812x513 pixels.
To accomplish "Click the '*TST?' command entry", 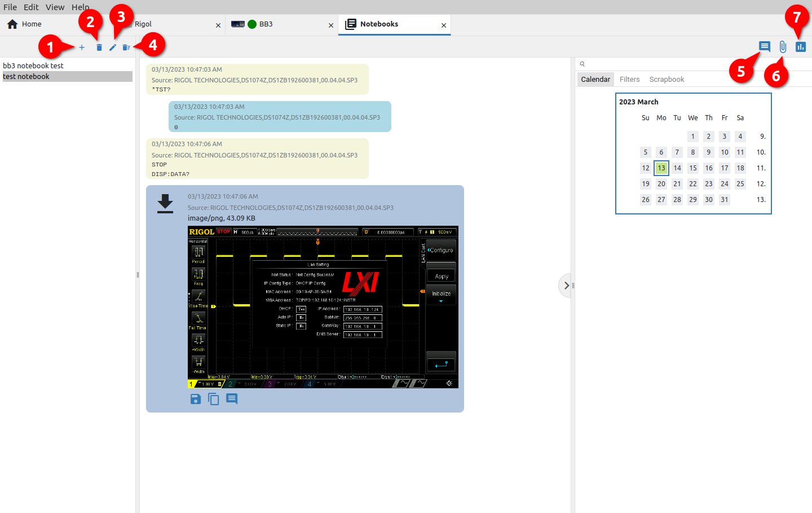I will coord(257,80).
